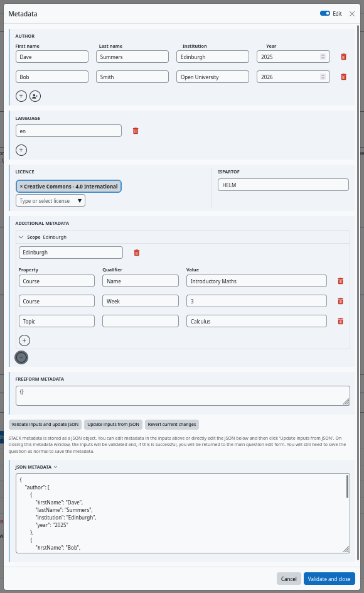The height and width of the screenshot is (593, 364).
Task: Click Validate and close
Action: point(329,579)
